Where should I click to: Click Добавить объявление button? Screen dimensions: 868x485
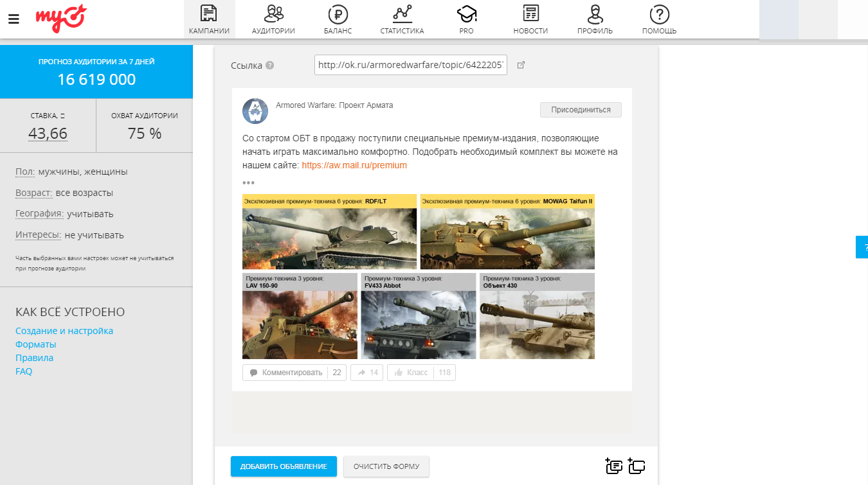pos(284,466)
